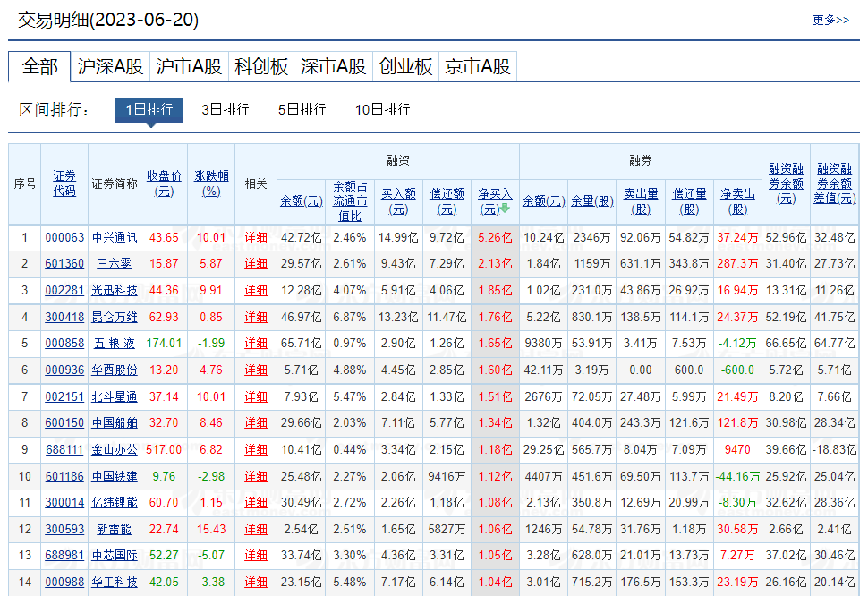Show the 京市A股 tab
The width and height of the screenshot is (868, 596).
[478, 66]
